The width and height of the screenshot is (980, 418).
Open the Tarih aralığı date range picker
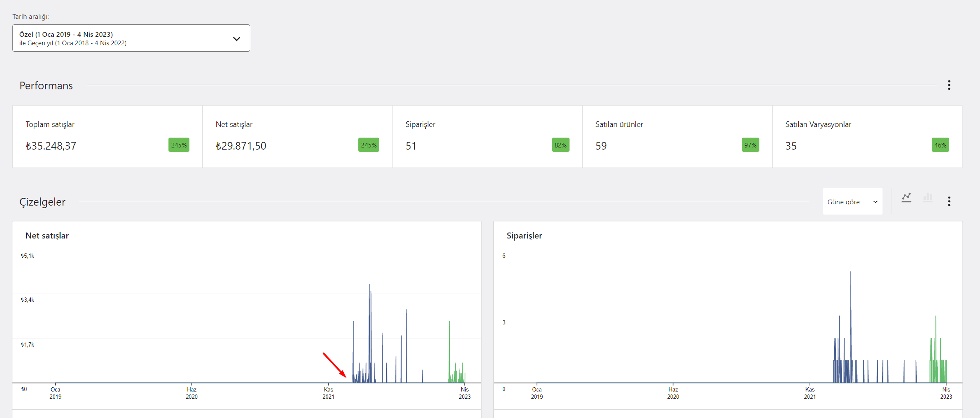pyautogui.click(x=131, y=38)
